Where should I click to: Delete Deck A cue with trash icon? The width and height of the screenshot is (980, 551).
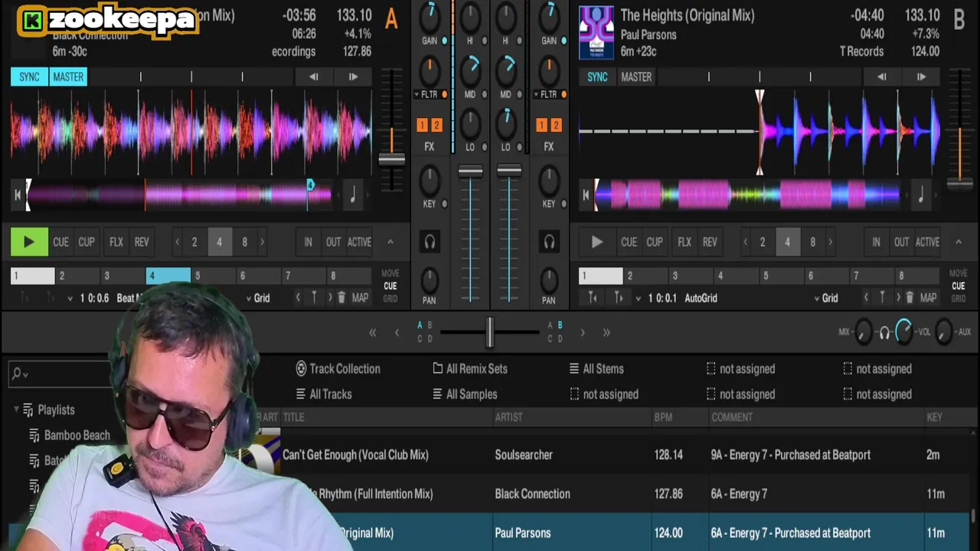[341, 298]
